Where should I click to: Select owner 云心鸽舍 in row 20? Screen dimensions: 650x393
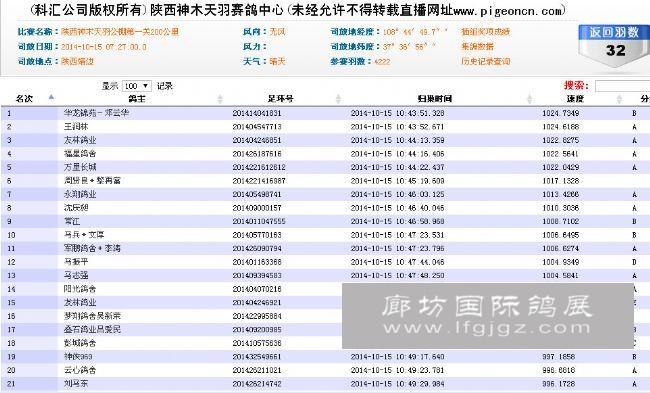click(80, 370)
